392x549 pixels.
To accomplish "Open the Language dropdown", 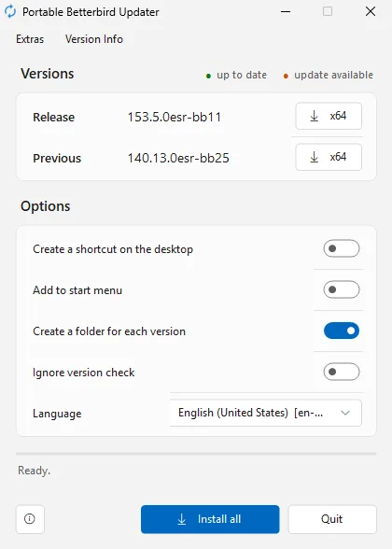I will pos(266,413).
